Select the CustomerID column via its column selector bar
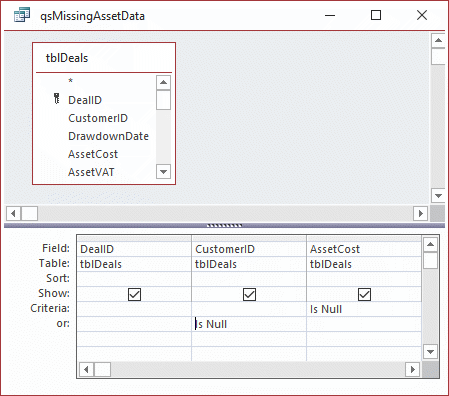Screen dimensions: 449x396 (x=249, y=238)
